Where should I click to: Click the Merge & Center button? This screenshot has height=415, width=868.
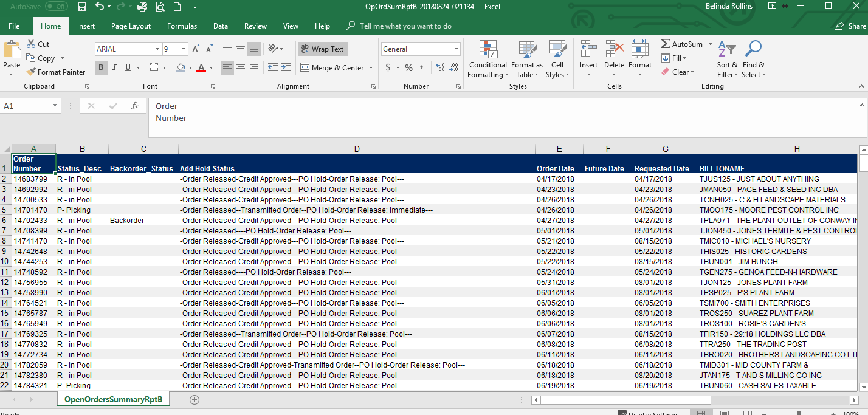(331, 68)
